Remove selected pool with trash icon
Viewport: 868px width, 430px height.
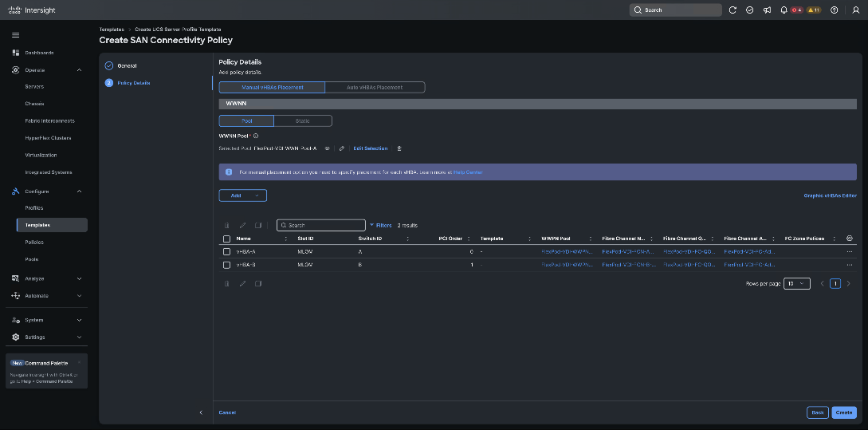[x=399, y=148]
